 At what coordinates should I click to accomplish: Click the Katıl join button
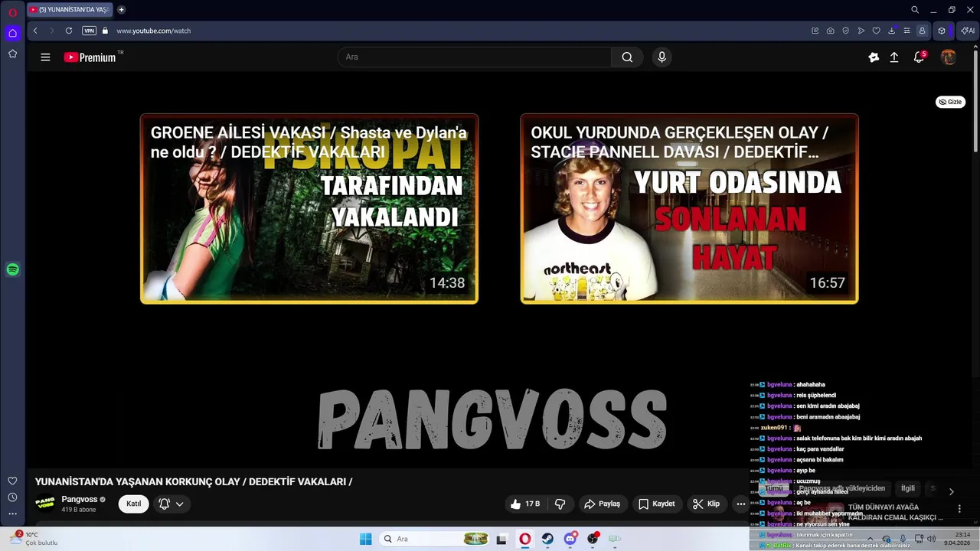coord(134,504)
